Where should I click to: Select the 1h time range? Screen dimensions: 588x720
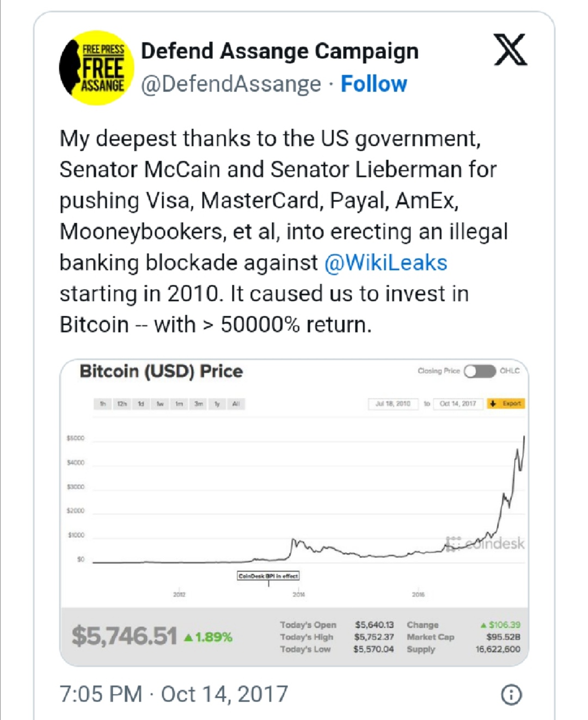click(103, 404)
